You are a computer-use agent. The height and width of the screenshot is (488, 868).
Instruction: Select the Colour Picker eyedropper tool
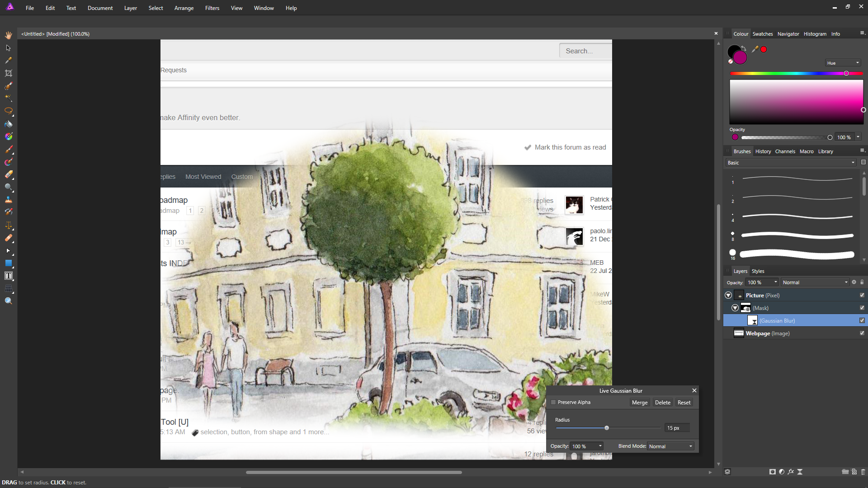(9, 61)
